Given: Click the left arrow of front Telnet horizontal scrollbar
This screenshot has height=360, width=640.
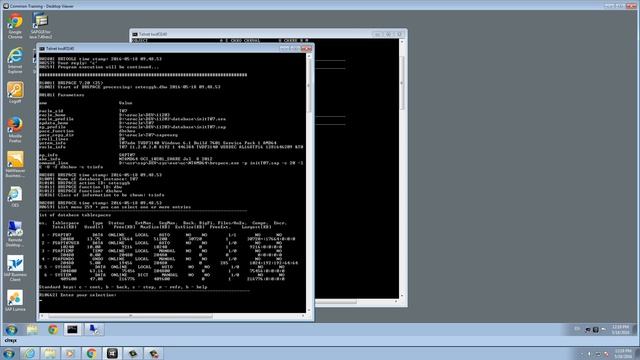Looking at the screenshot, I should pos(42,316).
